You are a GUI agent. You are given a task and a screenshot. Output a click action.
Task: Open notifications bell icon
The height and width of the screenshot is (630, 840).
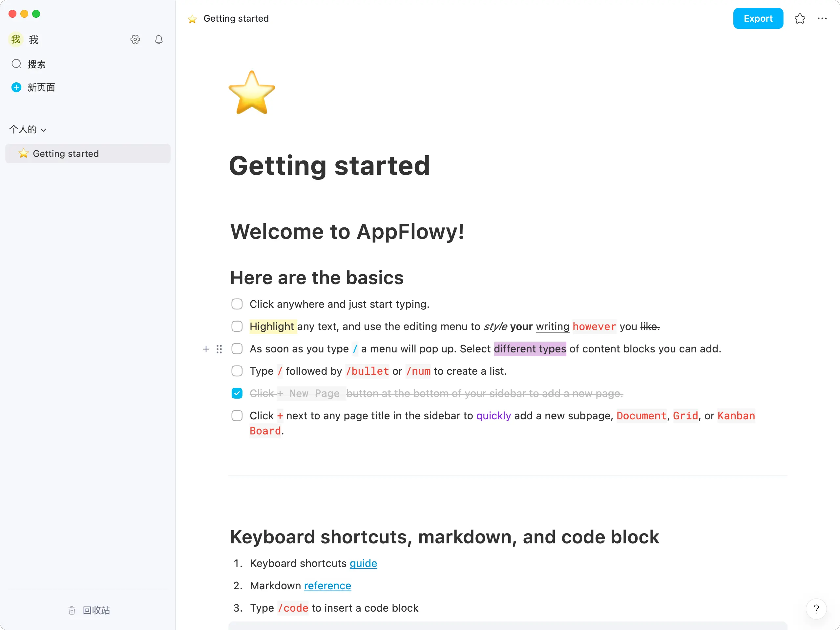tap(159, 39)
